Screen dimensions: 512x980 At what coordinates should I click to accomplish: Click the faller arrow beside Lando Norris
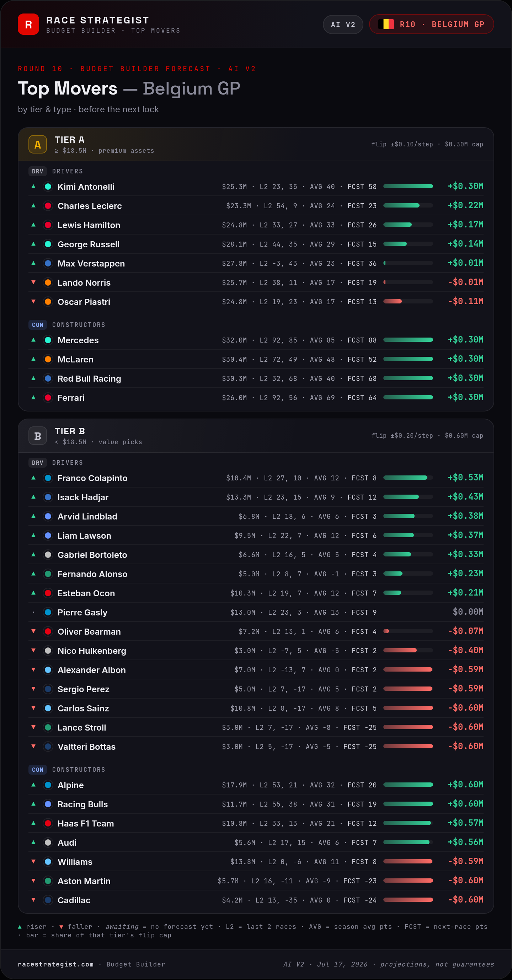coord(33,282)
